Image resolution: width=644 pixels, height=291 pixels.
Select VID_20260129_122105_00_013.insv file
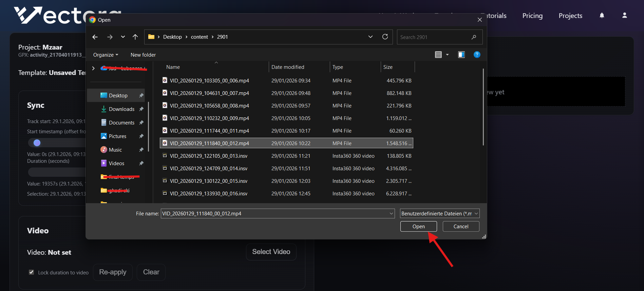[286, 156]
